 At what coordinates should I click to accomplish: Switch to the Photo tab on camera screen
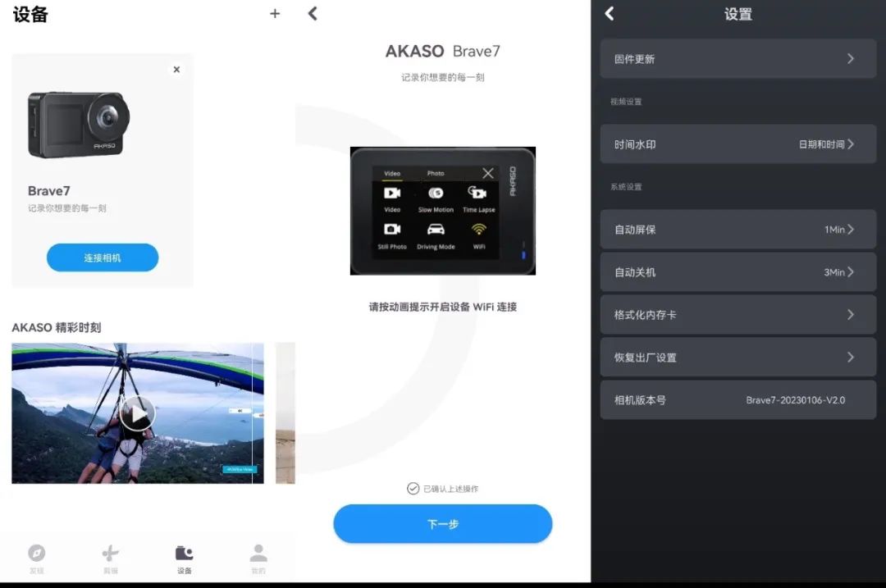click(x=436, y=173)
